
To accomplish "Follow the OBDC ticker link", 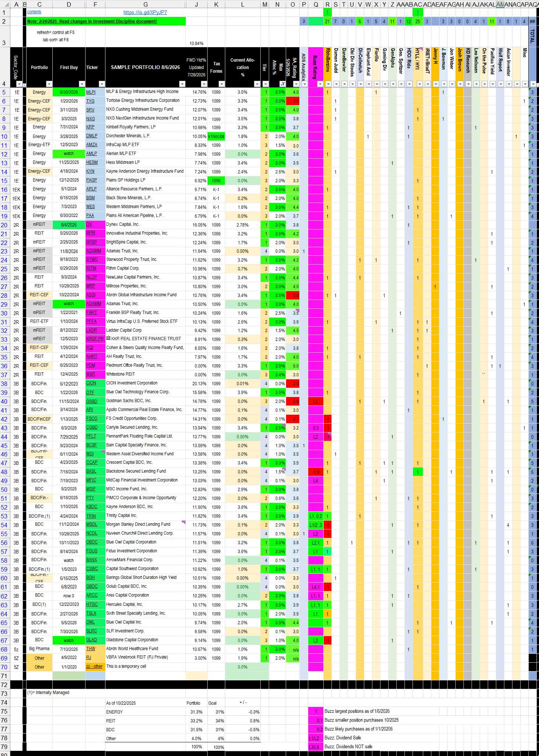I will pos(92,542).
